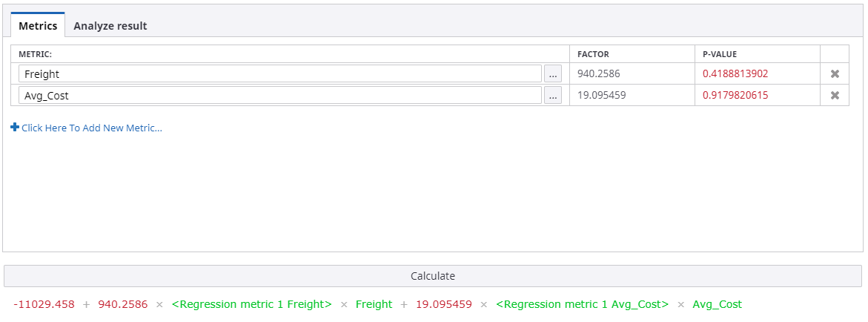868x322 pixels.
Task: Open metric picker for Avg_Cost row
Action: click(x=553, y=95)
